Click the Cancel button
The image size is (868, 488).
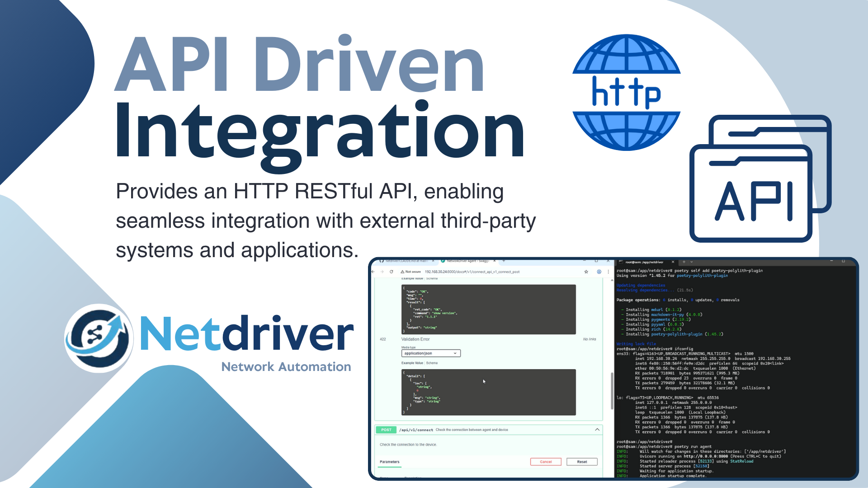click(x=546, y=462)
